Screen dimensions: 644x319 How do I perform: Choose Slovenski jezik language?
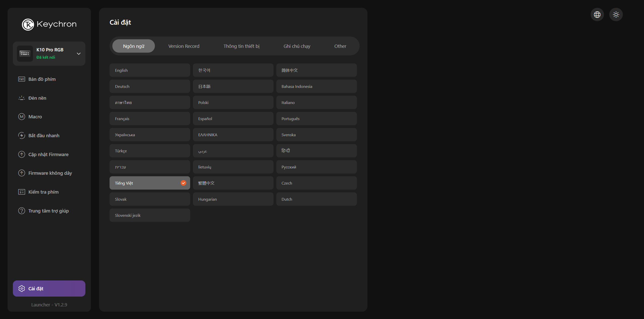(150, 215)
